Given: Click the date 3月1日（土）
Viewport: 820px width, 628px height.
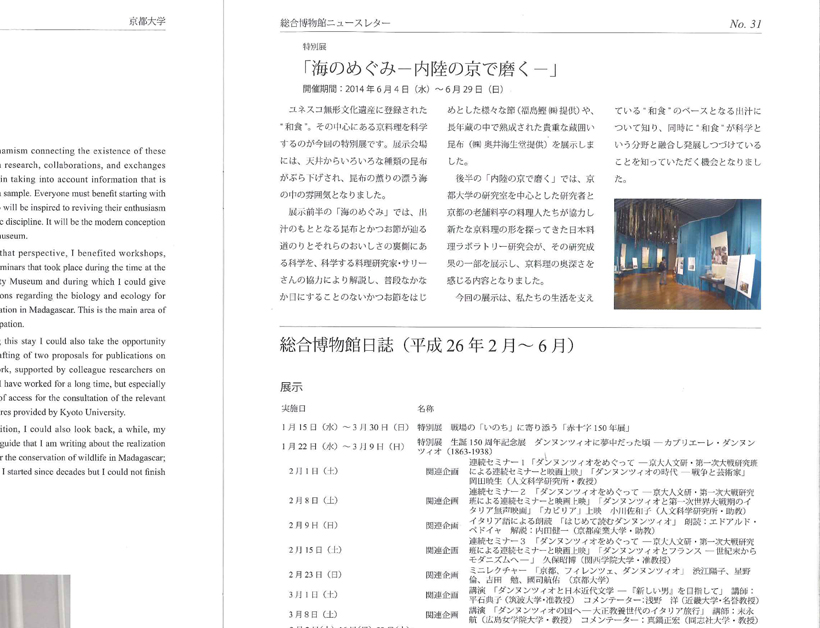Looking at the screenshot, I should [313, 595].
